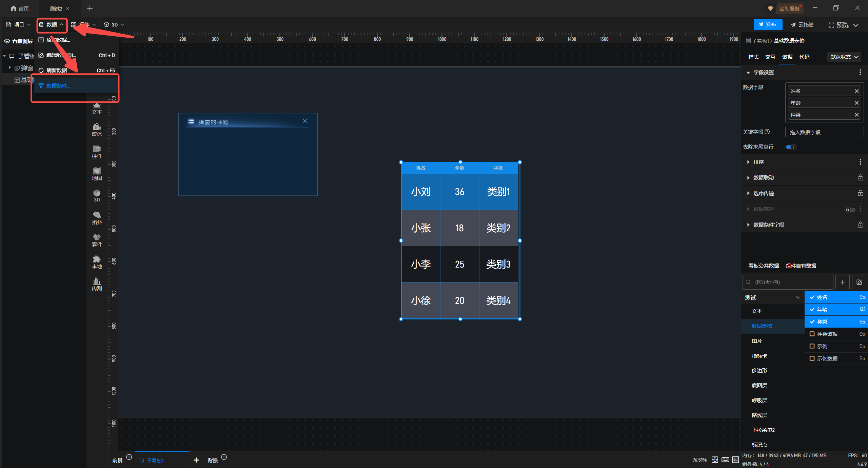This screenshot has height=468, width=868.
Task: Uncheck the 姓名 field checkbox
Action: (x=812, y=297)
